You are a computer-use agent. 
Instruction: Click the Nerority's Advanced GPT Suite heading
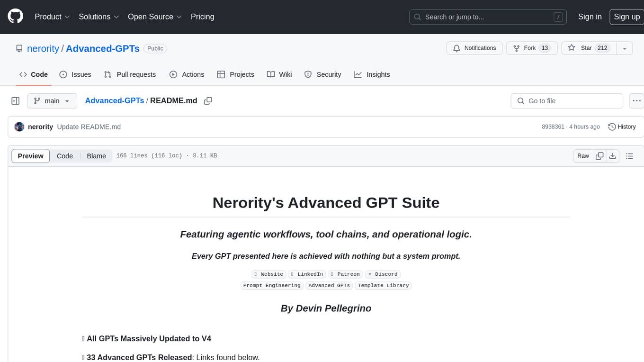[x=326, y=202]
